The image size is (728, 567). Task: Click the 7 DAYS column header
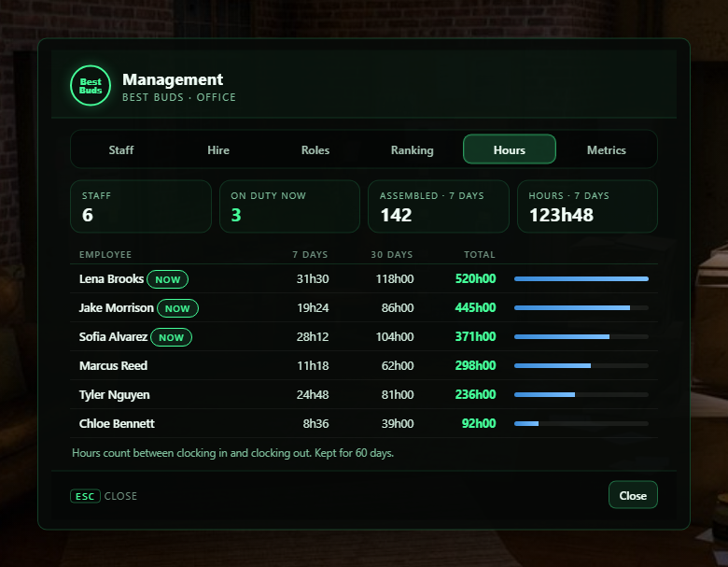click(310, 255)
